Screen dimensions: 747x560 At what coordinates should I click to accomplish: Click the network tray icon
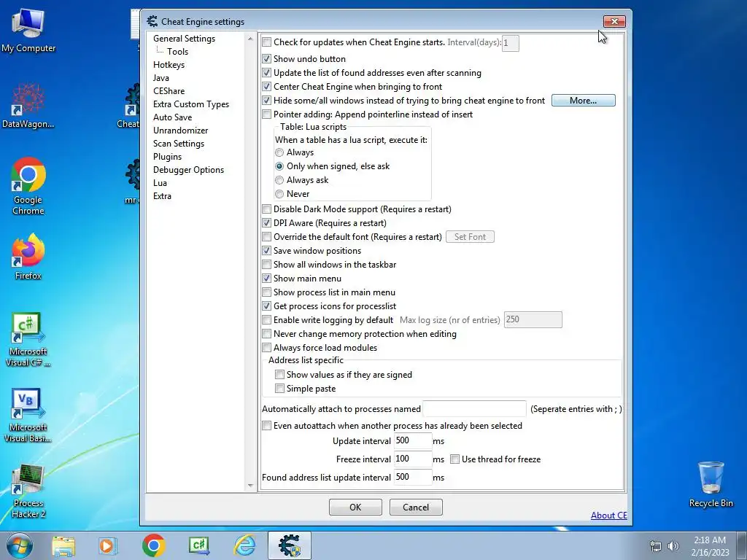click(656, 546)
